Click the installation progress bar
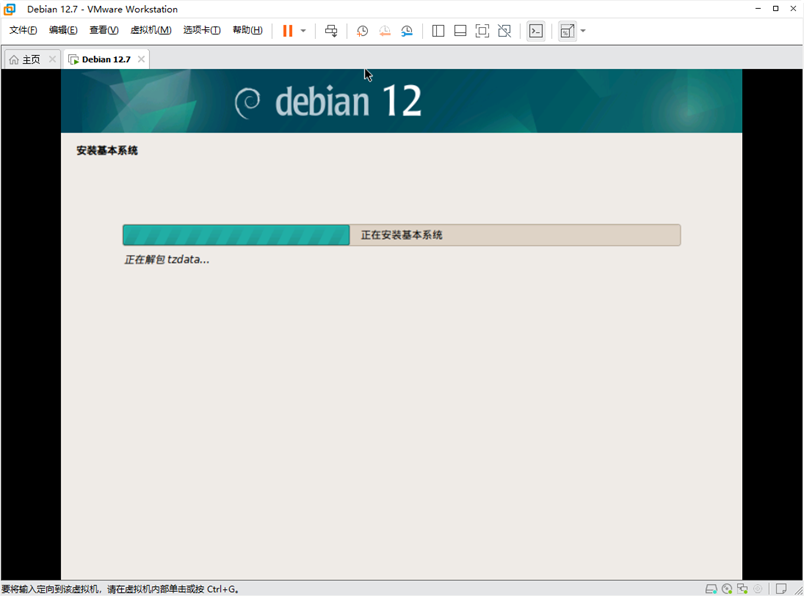 point(401,235)
